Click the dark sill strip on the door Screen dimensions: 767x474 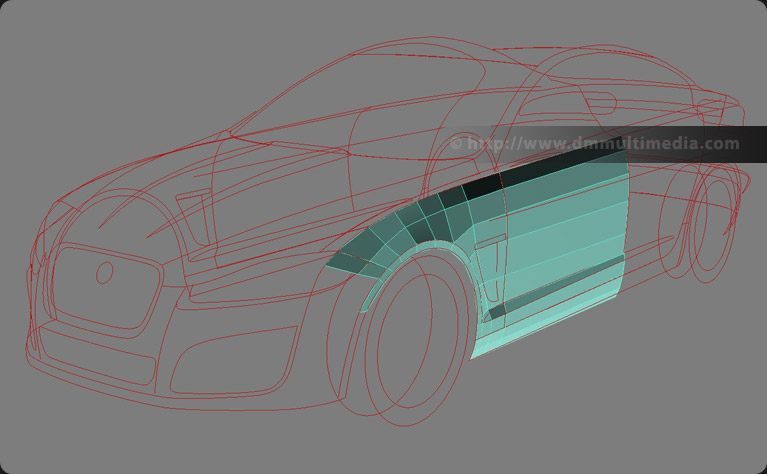[557, 287]
